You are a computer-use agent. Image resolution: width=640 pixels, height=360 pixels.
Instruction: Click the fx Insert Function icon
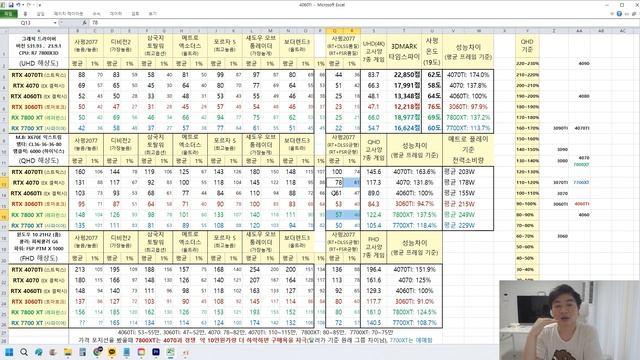point(84,23)
